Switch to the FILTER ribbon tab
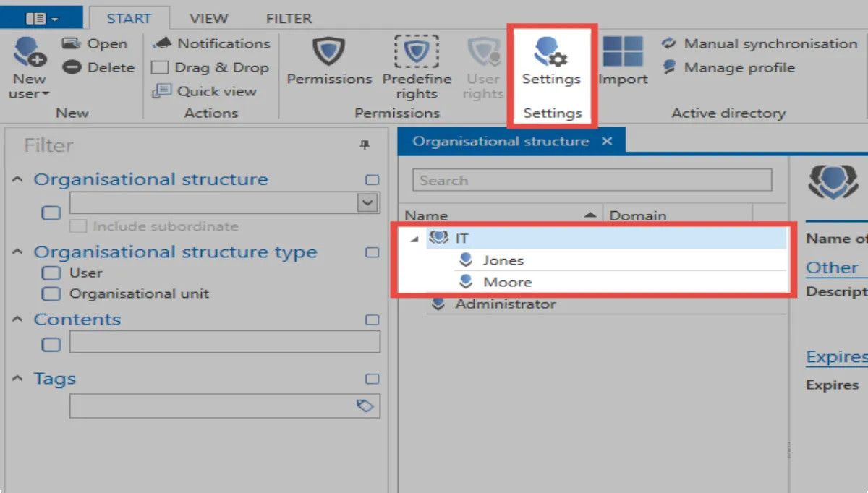The width and height of the screenshot is (868, 493). click(x=289, y=18)
